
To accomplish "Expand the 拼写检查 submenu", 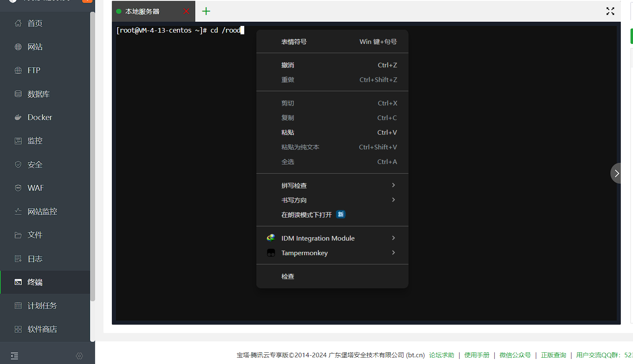I will tap(332, 185).
